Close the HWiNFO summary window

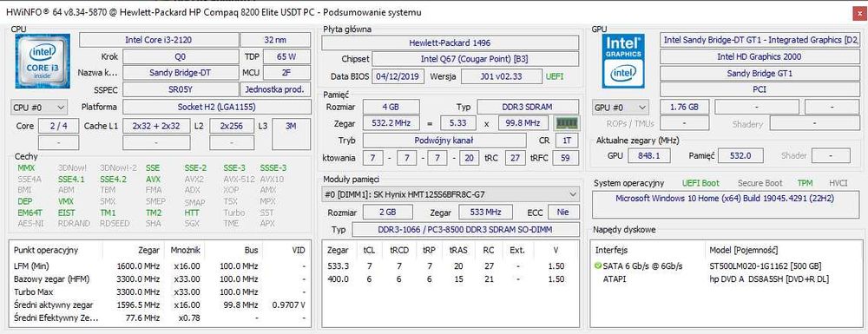[x=858, y=12]
